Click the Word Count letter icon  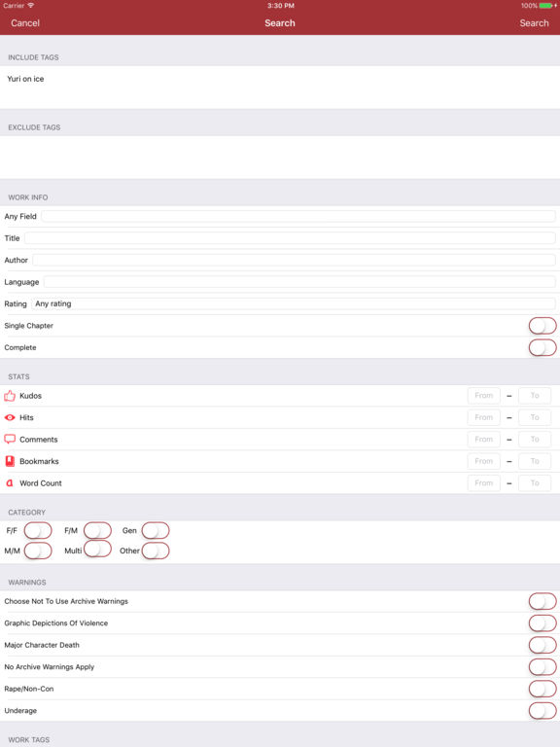coord(10,482)
